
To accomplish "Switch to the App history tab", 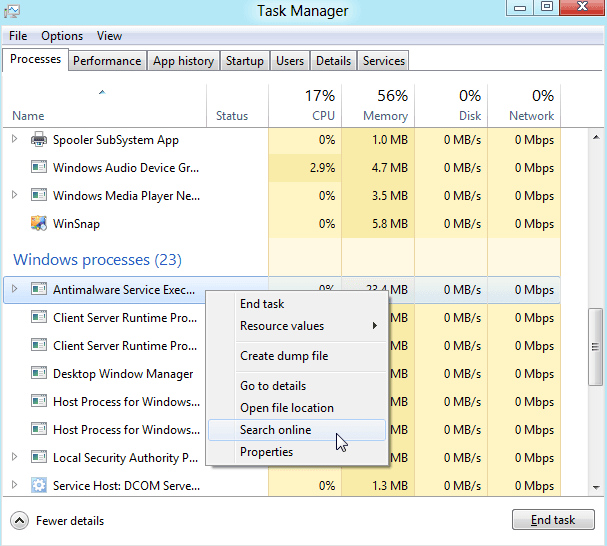I will [183, 61].
